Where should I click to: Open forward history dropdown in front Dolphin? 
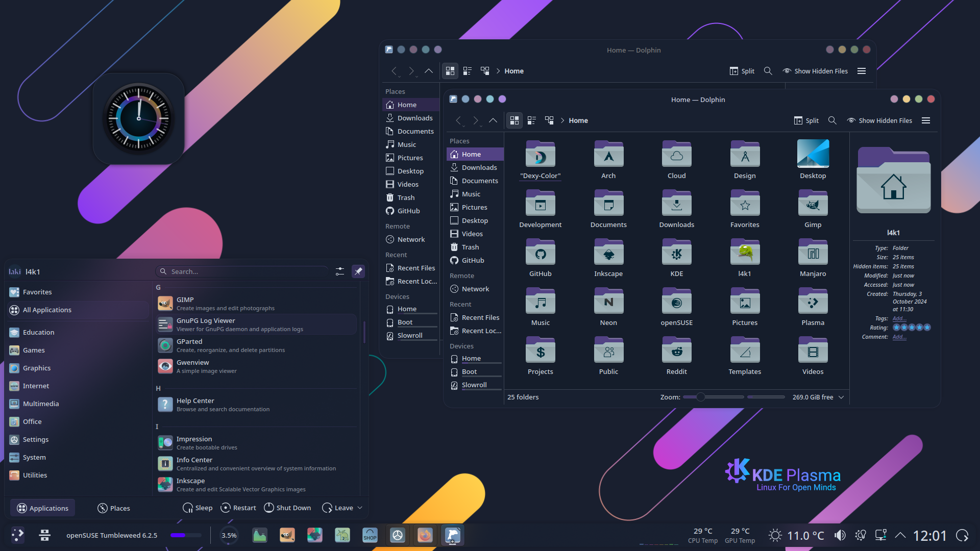pos(481,126)
